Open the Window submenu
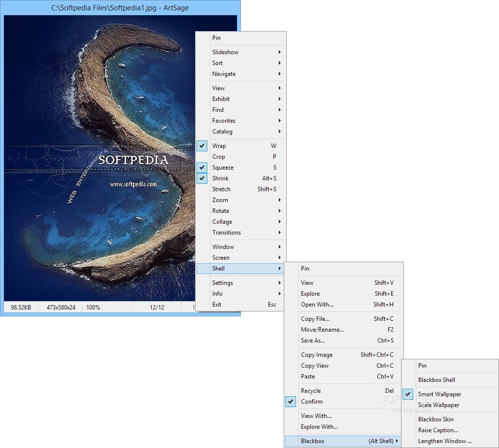 [x=240, y=247]
